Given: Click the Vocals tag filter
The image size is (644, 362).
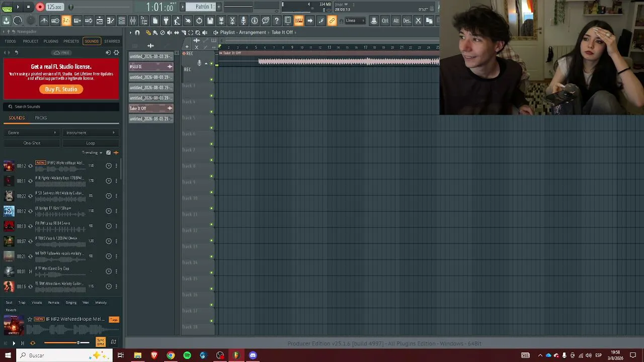Looking at the screenshot, I should (x=37, y=303).
